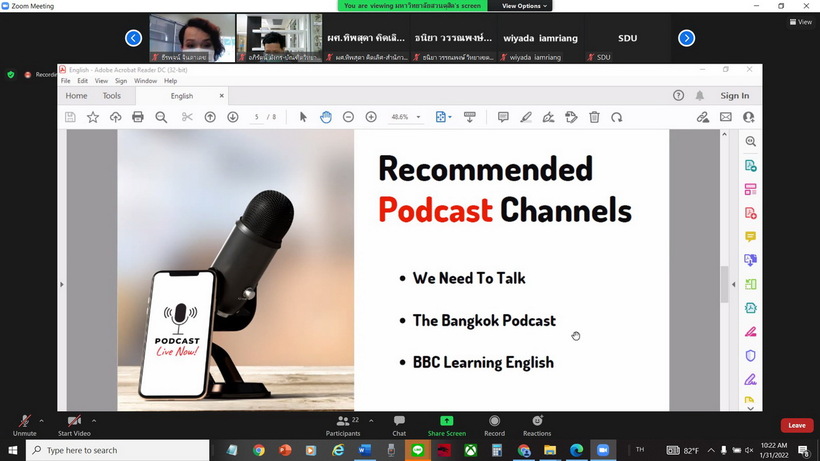Open the add comment tool
Screen dimensions: 820x461
coord(503,117)
